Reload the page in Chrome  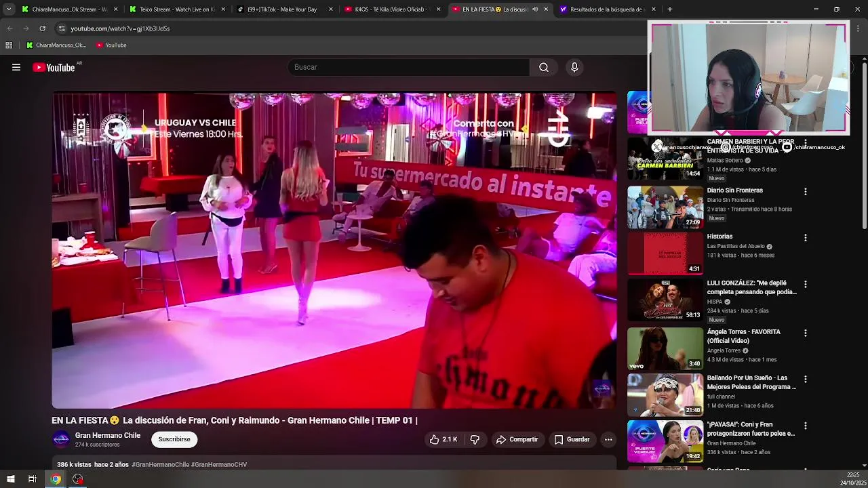(42, 28)
